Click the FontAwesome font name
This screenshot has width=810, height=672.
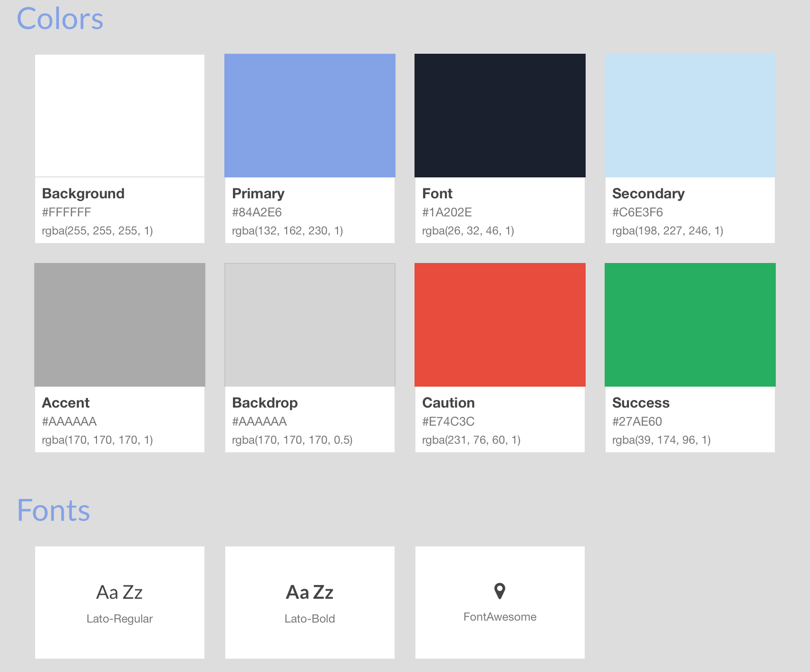500,617
